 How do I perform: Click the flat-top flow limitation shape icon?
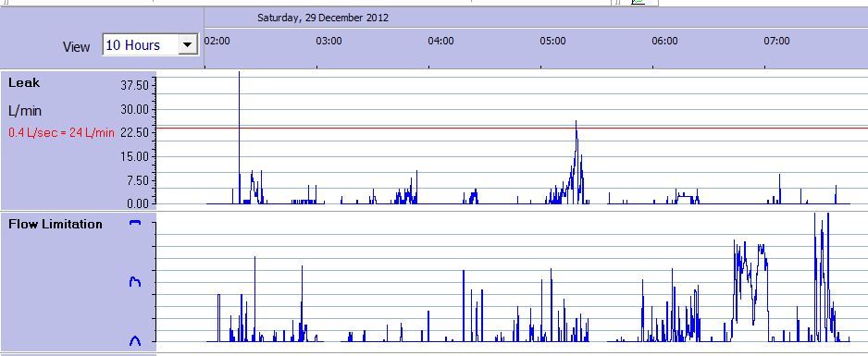coord(135,222)
